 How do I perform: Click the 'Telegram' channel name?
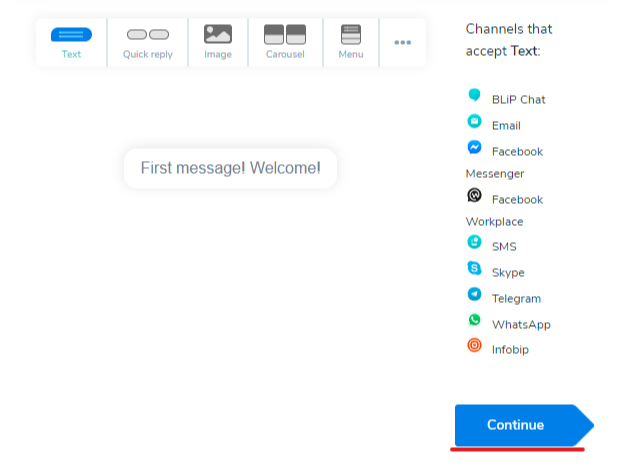(516, 299)
